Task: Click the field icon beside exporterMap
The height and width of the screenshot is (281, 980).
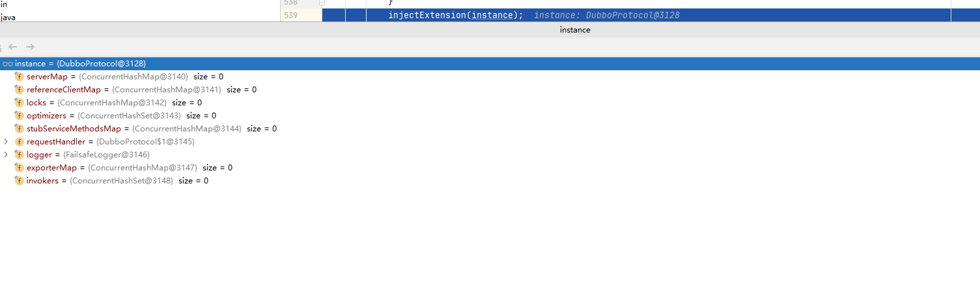Action: pos(19,168)
